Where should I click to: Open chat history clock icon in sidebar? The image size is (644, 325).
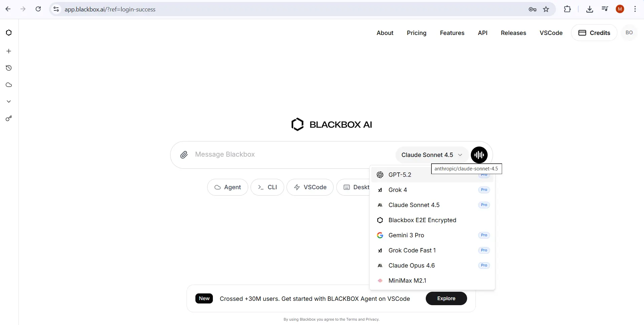(9, 68)
